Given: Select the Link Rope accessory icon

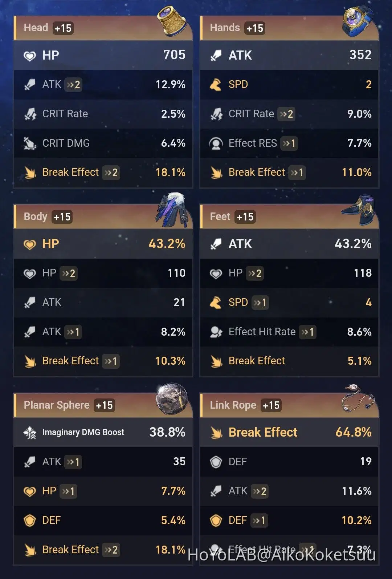Looking at the screenshot, I should (x=358, y=400).
